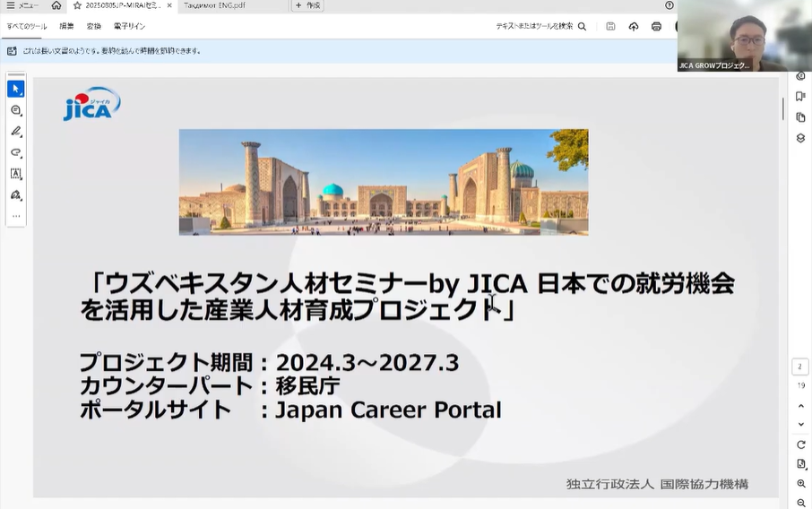Click the JICA logo on slide
Image resolution: width=812 pixels, height=509 pixels.
pyautogui.click(x=91, y=104)
